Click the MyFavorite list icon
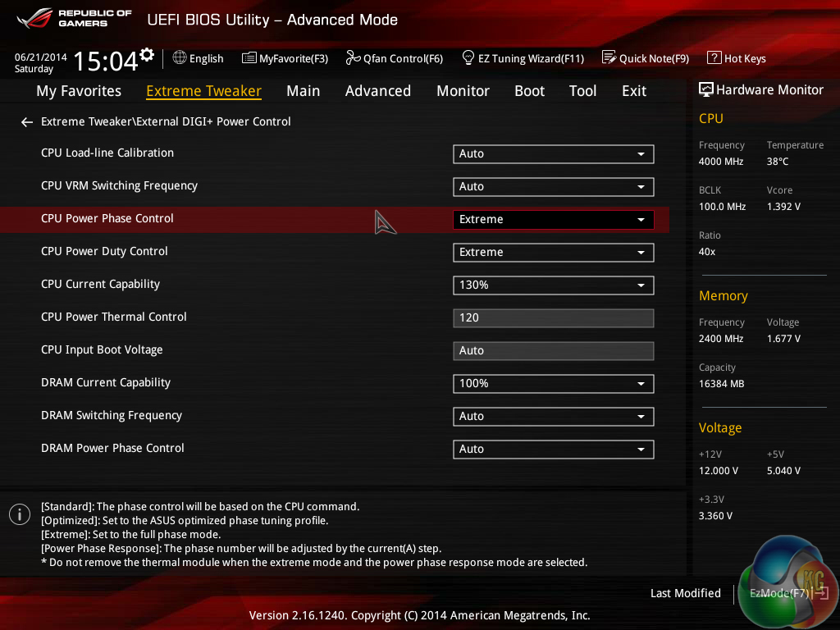 (x=249, y=58)
